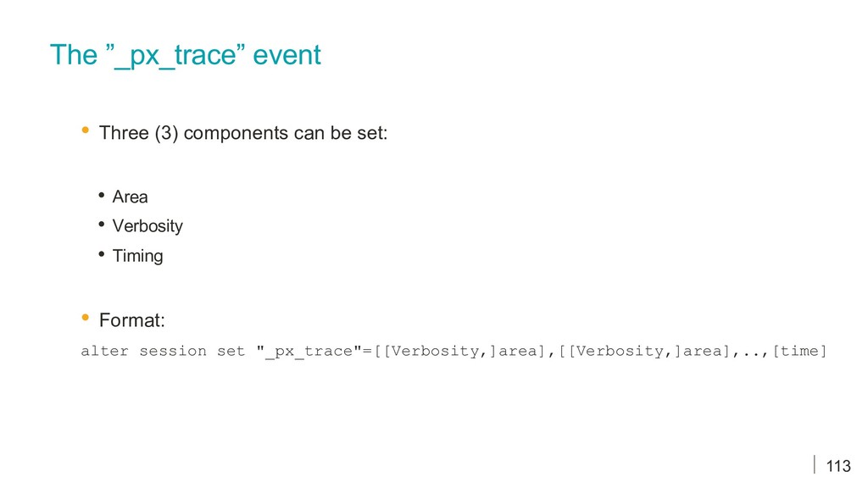Click the second [Verbosity,]area] token
This screenshot has height=488, width=868.
(x=644, y=352)
